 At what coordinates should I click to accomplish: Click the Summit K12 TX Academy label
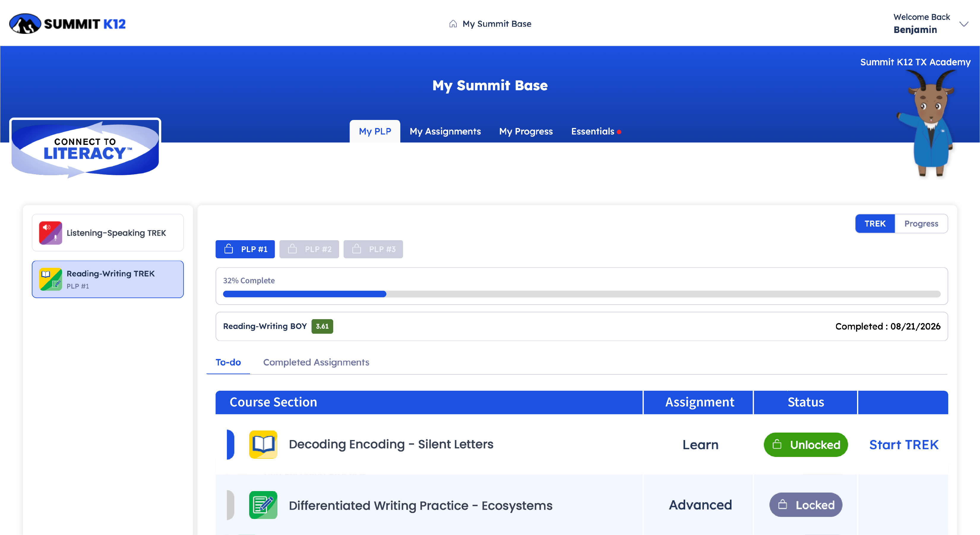pyautogui.click(x=915, y=62)
